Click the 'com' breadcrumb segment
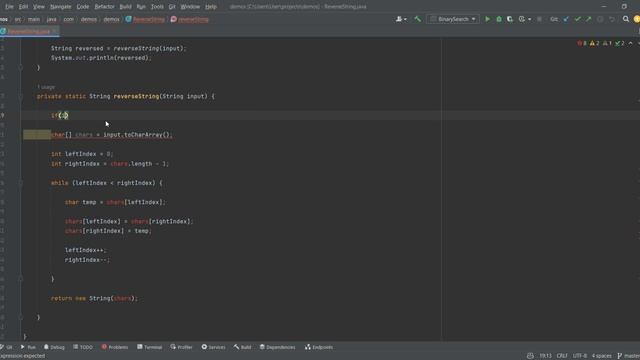 [69, 19]
